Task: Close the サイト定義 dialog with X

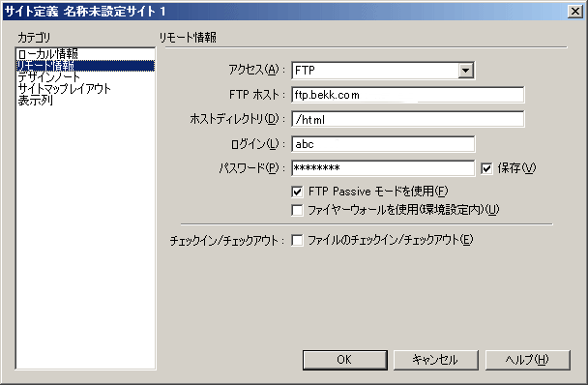Action: [575, 12]
